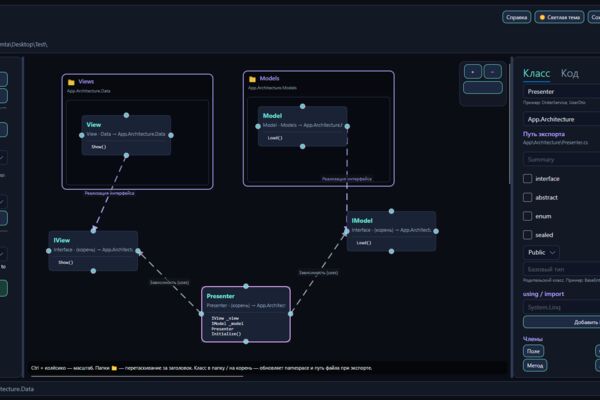Open the Public access modifier dropdown

click(x=541, y=253)
